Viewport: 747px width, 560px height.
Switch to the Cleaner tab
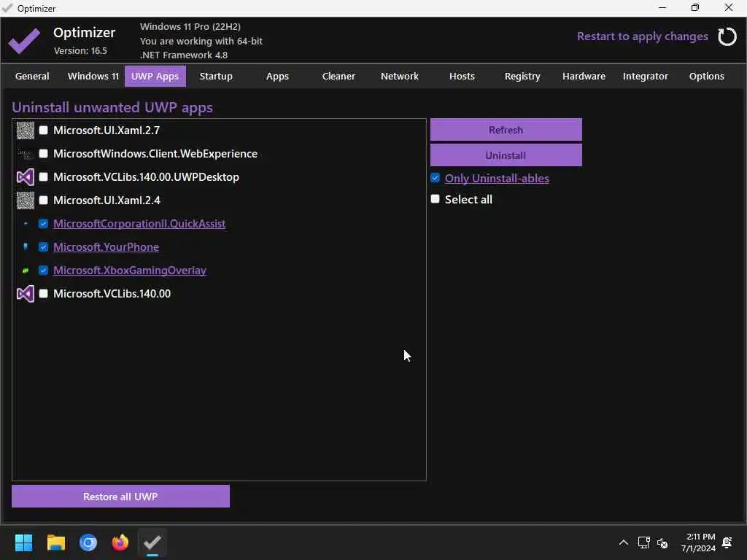tap(338, 76)
